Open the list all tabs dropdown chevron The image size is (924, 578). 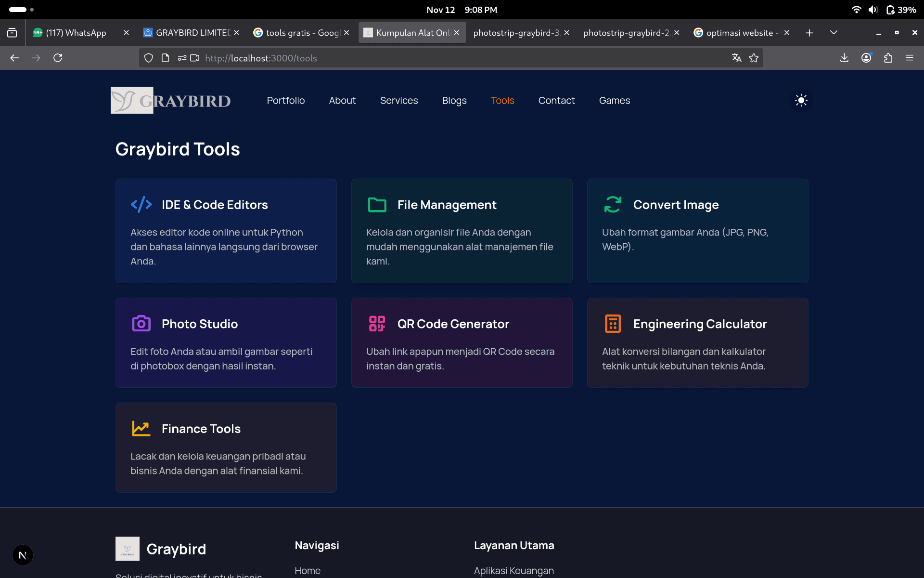(834, 33)
